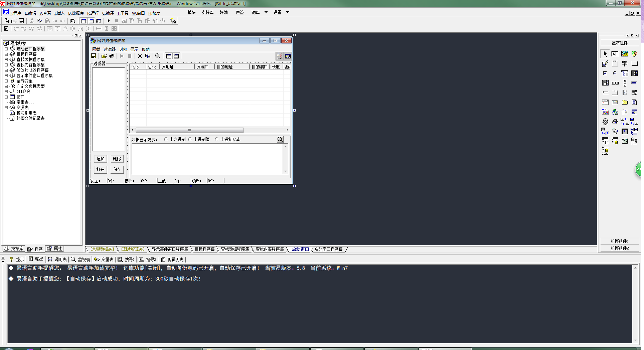
Task: Click the Copy icon in the main toolbar
Action: [39, 21]
